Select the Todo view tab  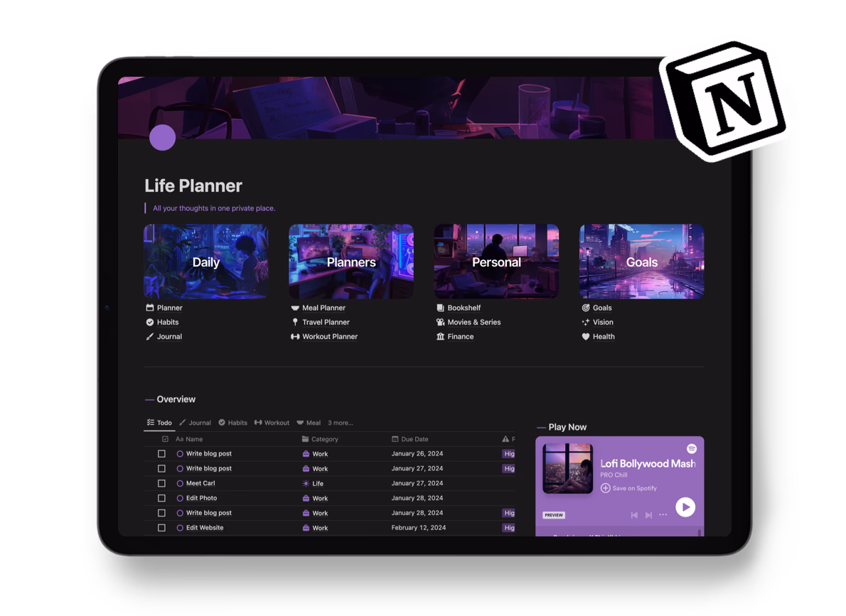[159, 422]
